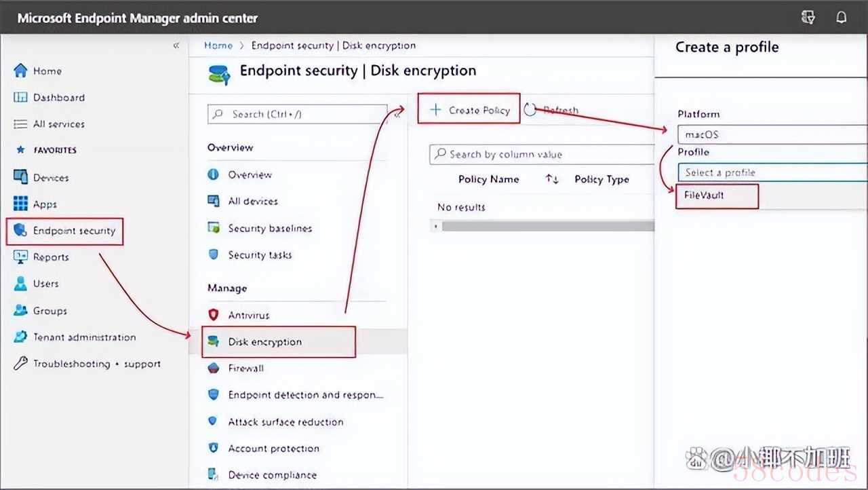Select Antivirus in the Manage section

[248, 315]
